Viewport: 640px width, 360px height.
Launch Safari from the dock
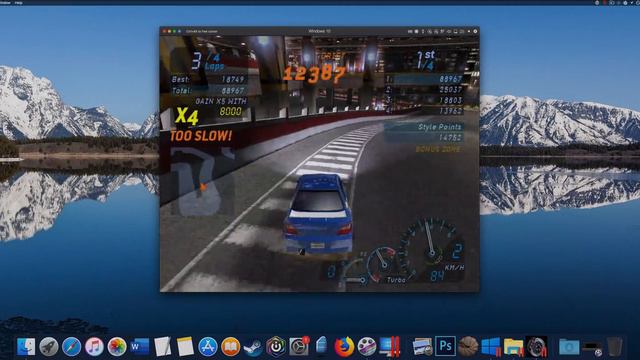point(71,347)
